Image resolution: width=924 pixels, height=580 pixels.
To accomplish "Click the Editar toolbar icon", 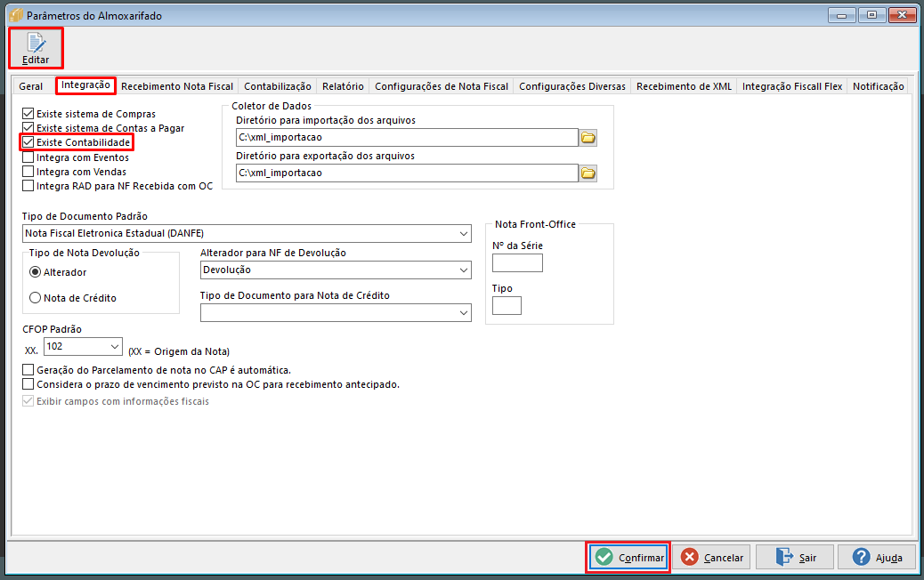I will (x=36, y=48).
